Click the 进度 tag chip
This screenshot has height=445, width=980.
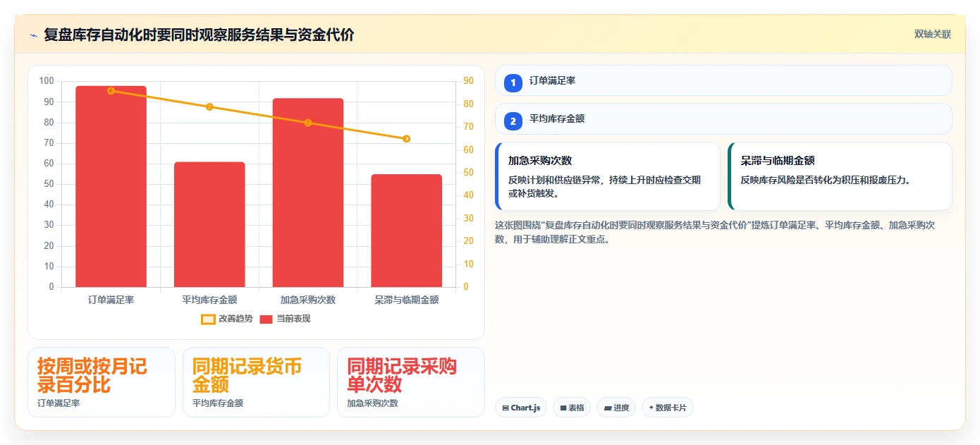[616, 408]
